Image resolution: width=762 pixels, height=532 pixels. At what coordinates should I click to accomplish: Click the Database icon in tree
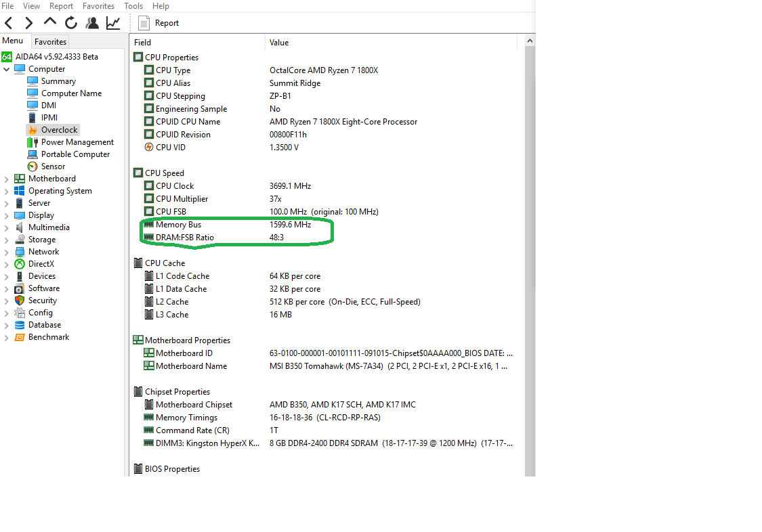(x=20, y=325)
